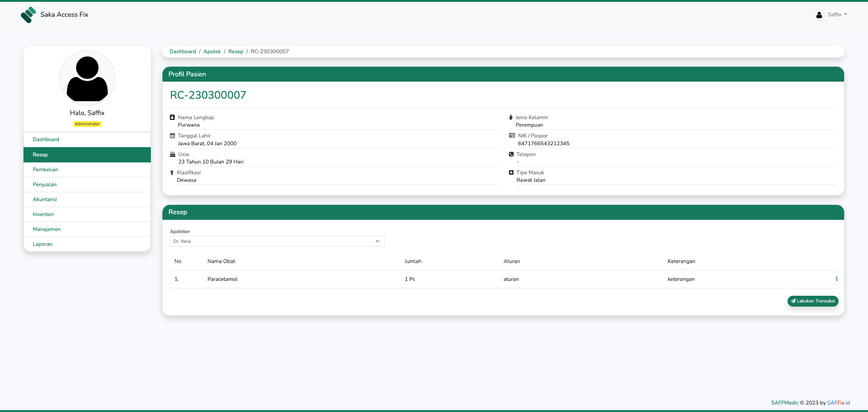Click the large profile picture in sidebar
Image resolution: width=868 pixels, height=412 pixels.
click(87, 78)
